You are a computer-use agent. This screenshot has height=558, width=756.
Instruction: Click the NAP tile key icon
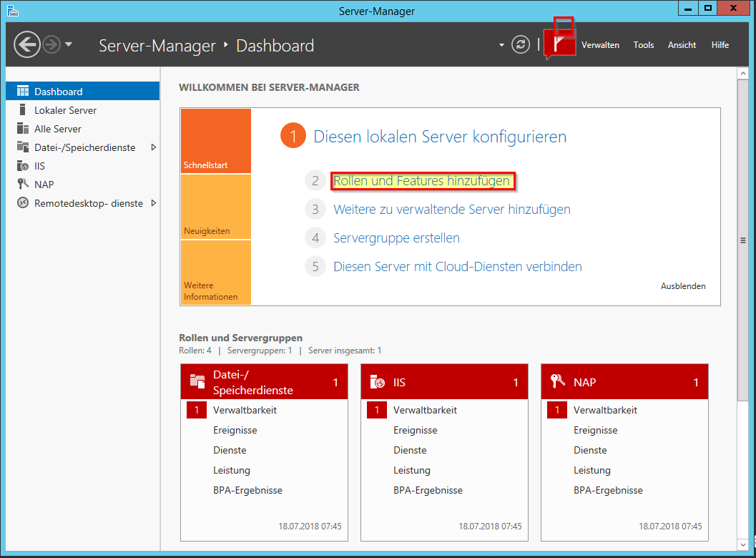[557, 381]
